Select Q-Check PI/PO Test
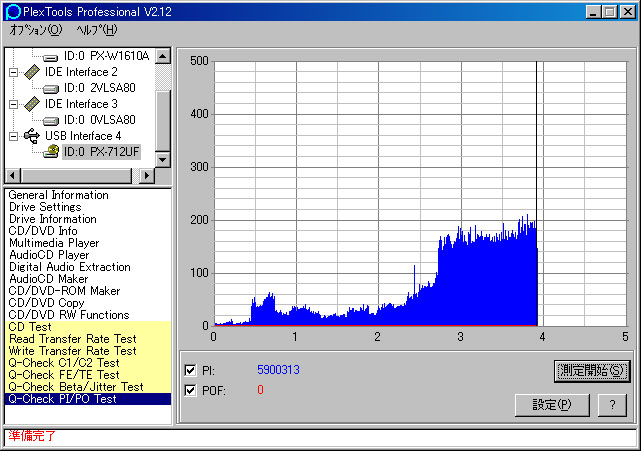 88,399
